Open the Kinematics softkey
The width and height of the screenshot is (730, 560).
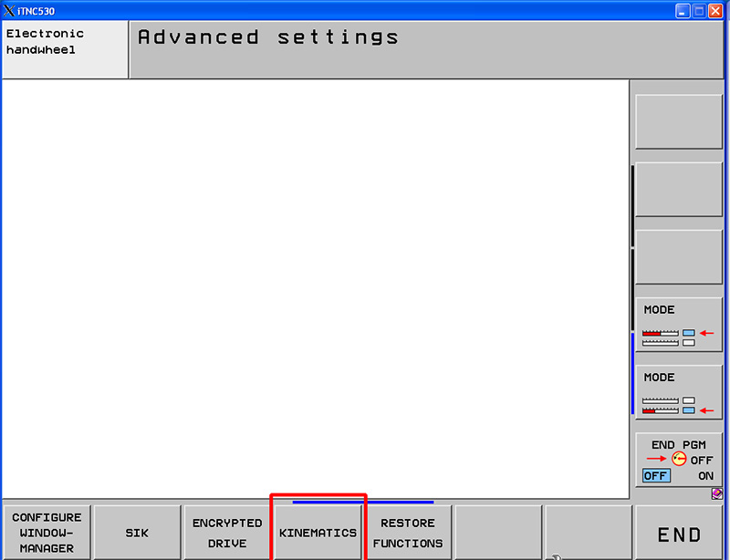point(318,533)
